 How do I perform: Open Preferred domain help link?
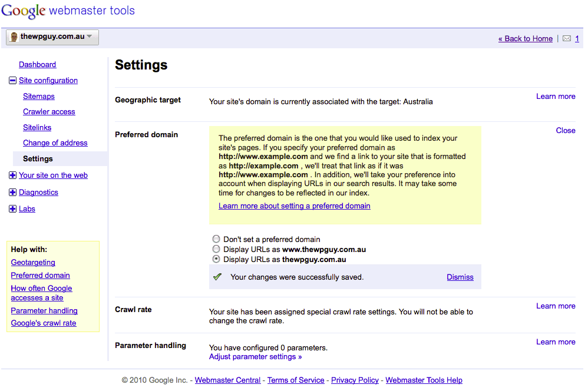tap(41, 275)
